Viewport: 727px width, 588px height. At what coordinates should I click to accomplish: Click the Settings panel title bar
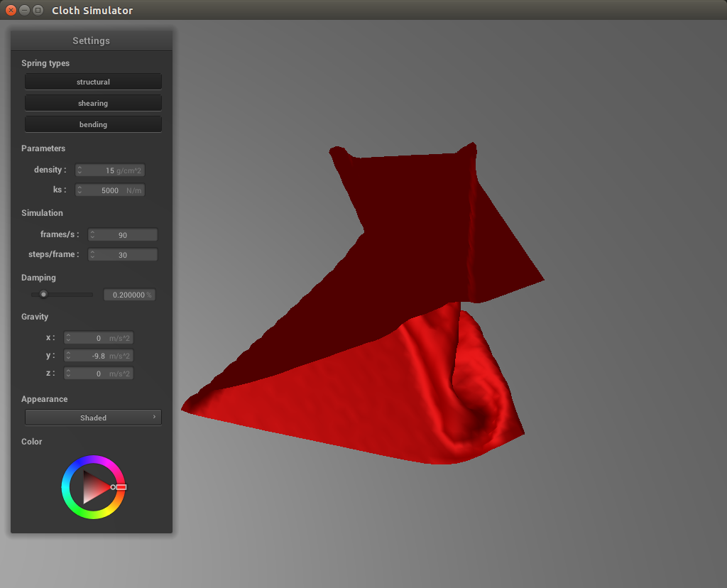(91, 40)
